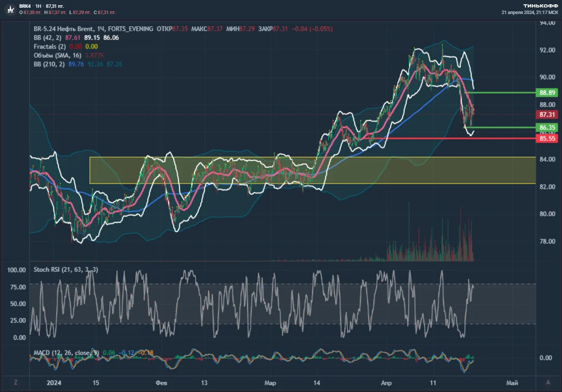Toggle the A auto-scale button at bottom-right
The height and width of the screenshot is (392, 562).
tap(548, 382)
